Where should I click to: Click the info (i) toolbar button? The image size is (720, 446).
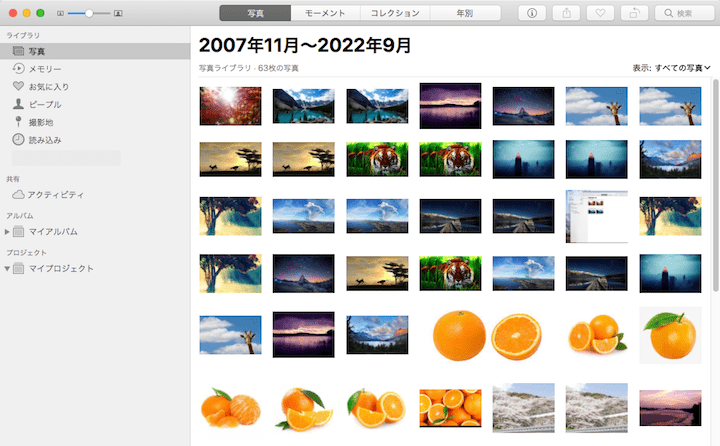pyautogui.click(x=531, y=13)
